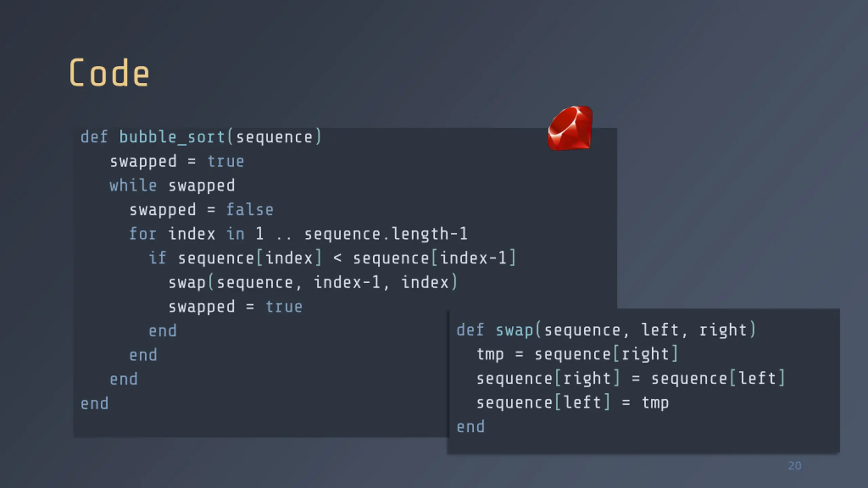The image size is (868, 488).
Task: Click 'bubble_sort' in the def line
Action: coord(172,137)
